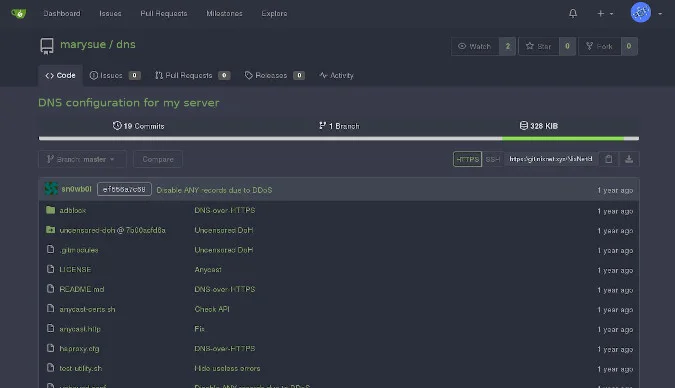The image size is (675, 388).
Task: Open the user avatar menu
Action: pyautogui.click(x=646, y=12)
